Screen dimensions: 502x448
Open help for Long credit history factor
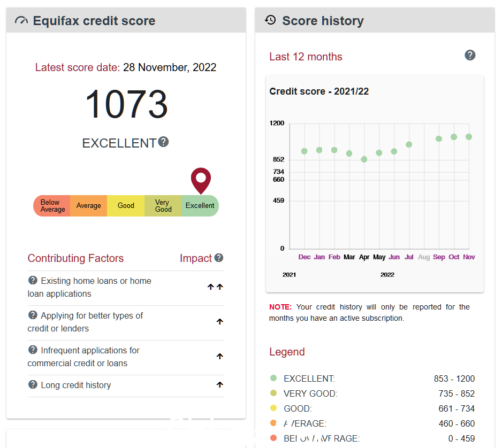pyautogui.click(x=33, y=385)
